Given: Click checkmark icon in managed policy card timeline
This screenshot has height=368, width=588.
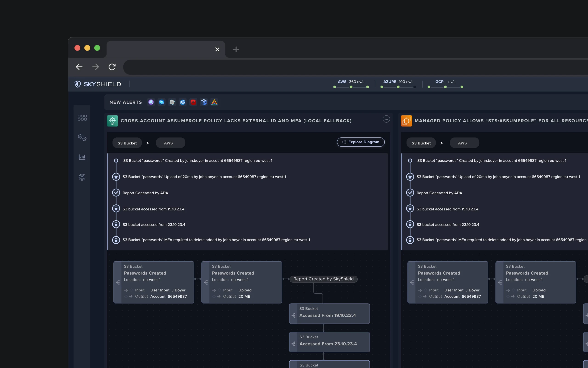Looking at the screenshot, I should click(410, 193).
